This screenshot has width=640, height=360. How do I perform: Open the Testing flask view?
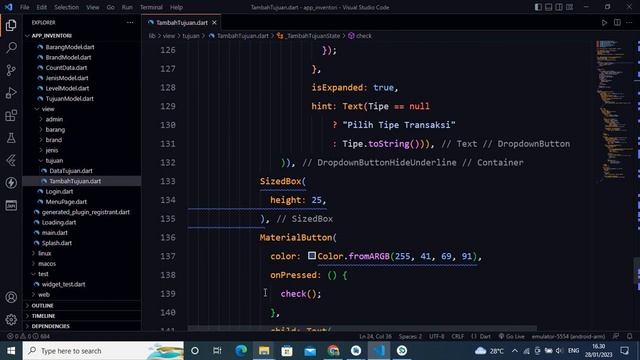(11, 138)
